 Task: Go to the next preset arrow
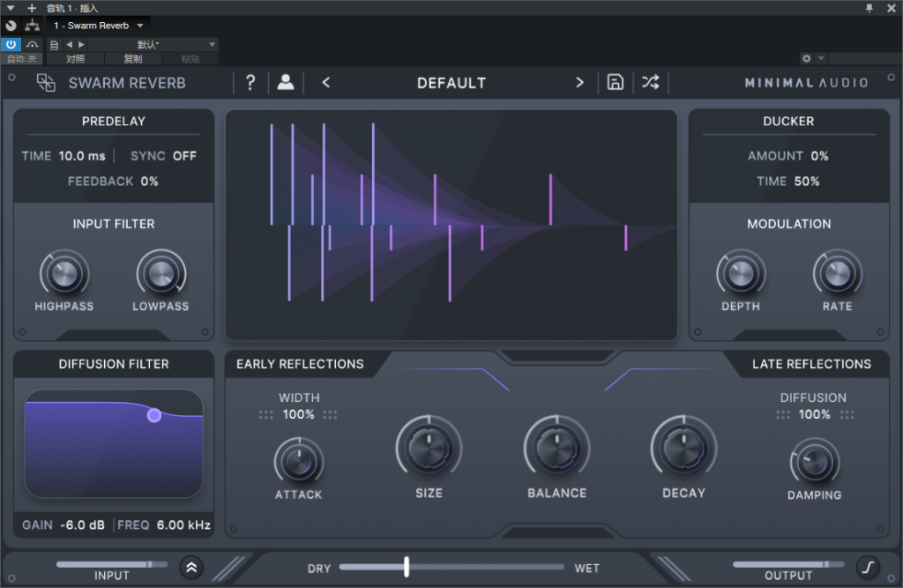tap(579, 83)
